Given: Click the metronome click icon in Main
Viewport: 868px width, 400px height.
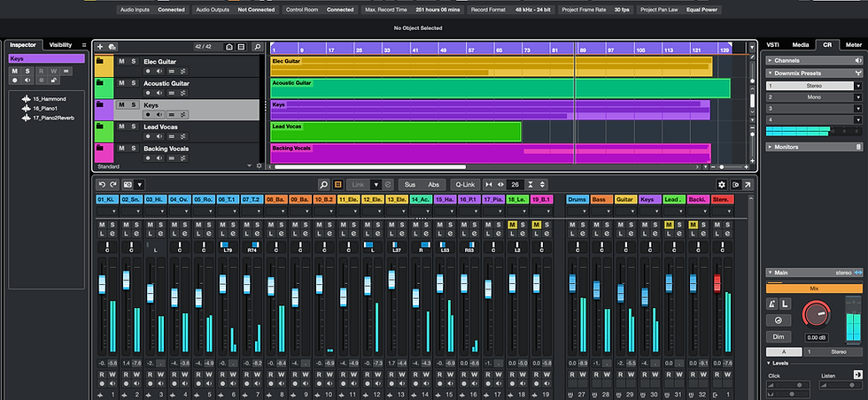Looking at the screenshot, I should [772, 304].
